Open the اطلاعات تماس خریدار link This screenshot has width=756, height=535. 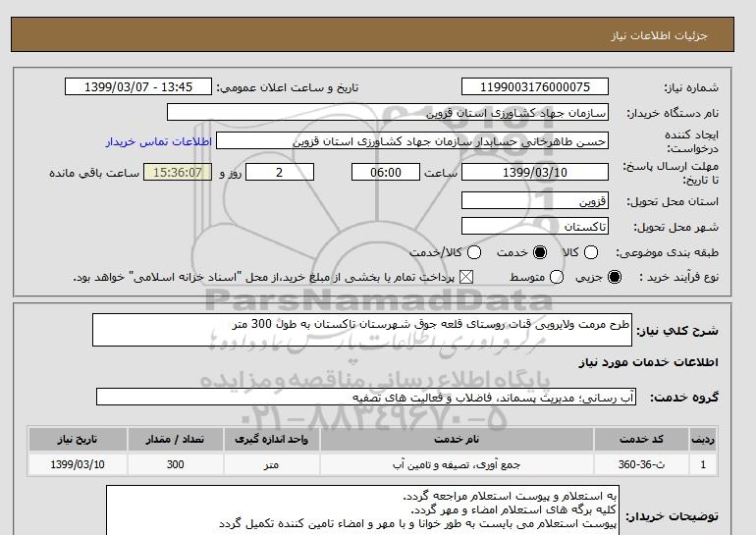tap(159, 141)
